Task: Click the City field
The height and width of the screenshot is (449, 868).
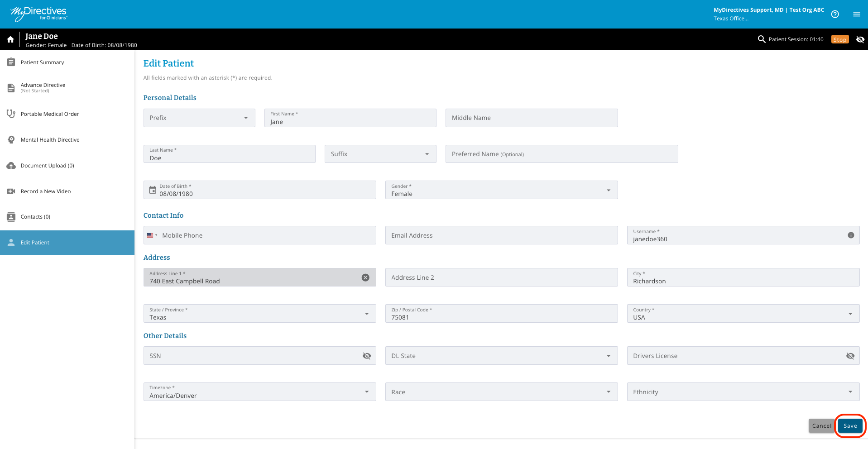Action: (x=743, y=277)
